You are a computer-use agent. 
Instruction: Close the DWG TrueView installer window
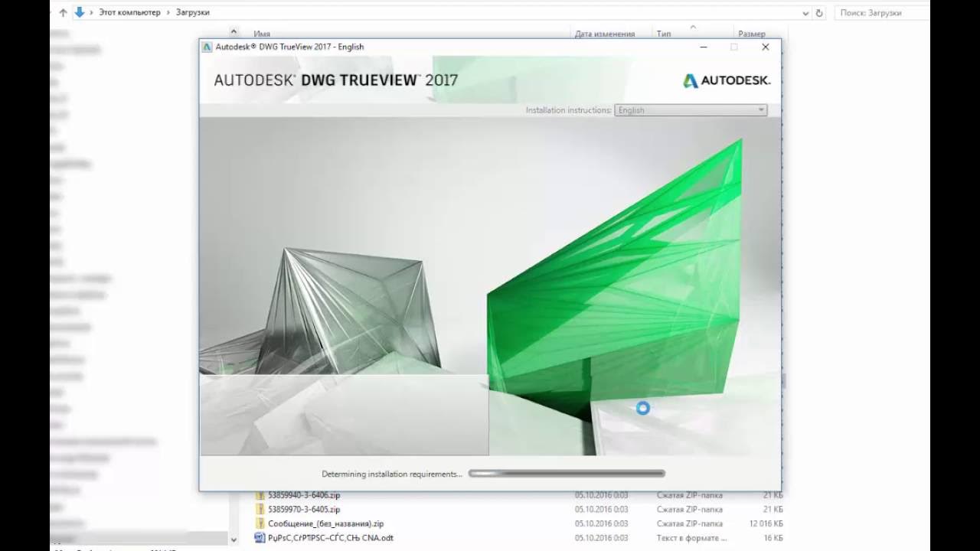tap(765, 47)
